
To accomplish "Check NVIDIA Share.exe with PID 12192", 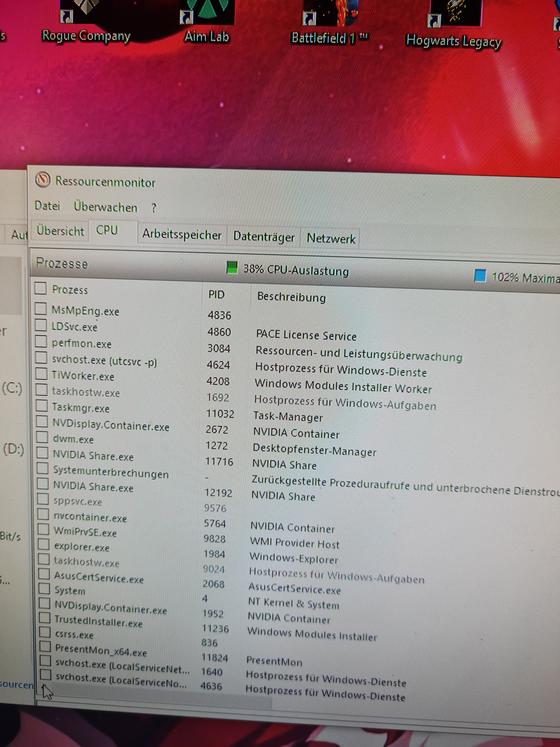I will 43,484.
